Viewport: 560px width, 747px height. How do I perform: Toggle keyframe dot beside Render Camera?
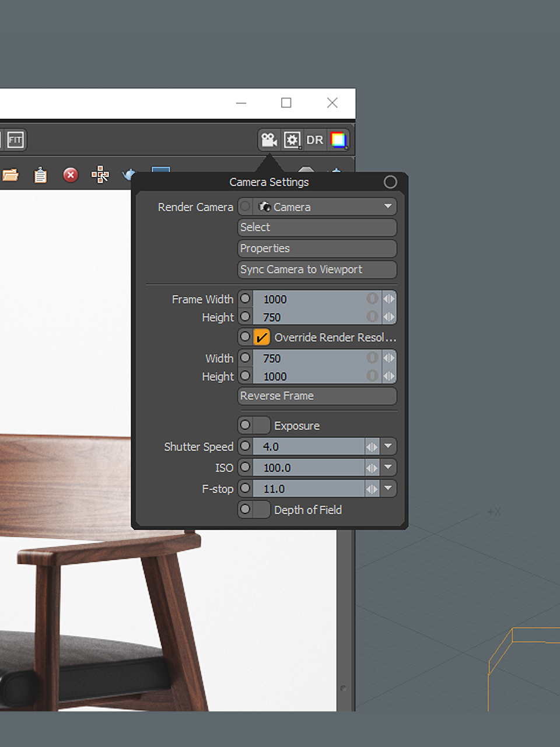[x=246, y=207]
